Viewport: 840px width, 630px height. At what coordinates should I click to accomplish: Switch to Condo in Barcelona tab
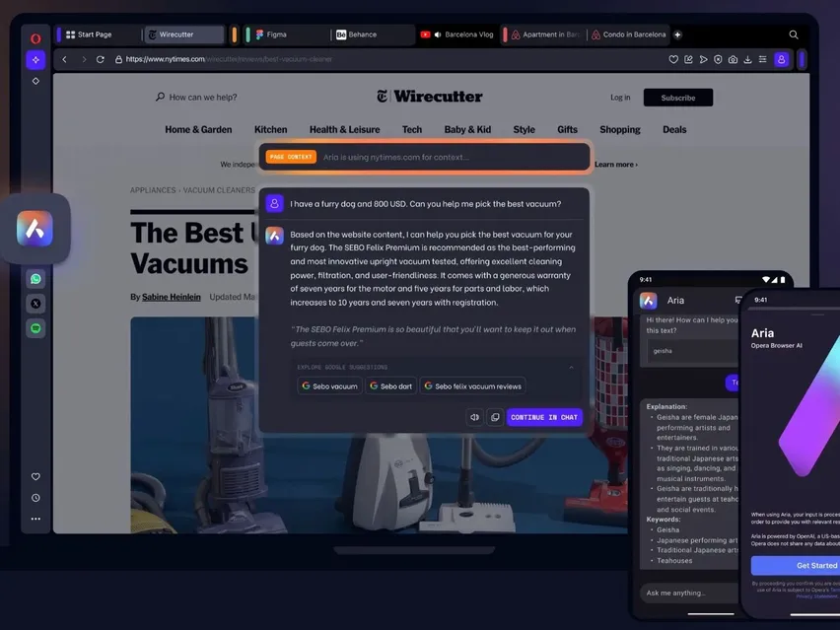coord(629,35)
